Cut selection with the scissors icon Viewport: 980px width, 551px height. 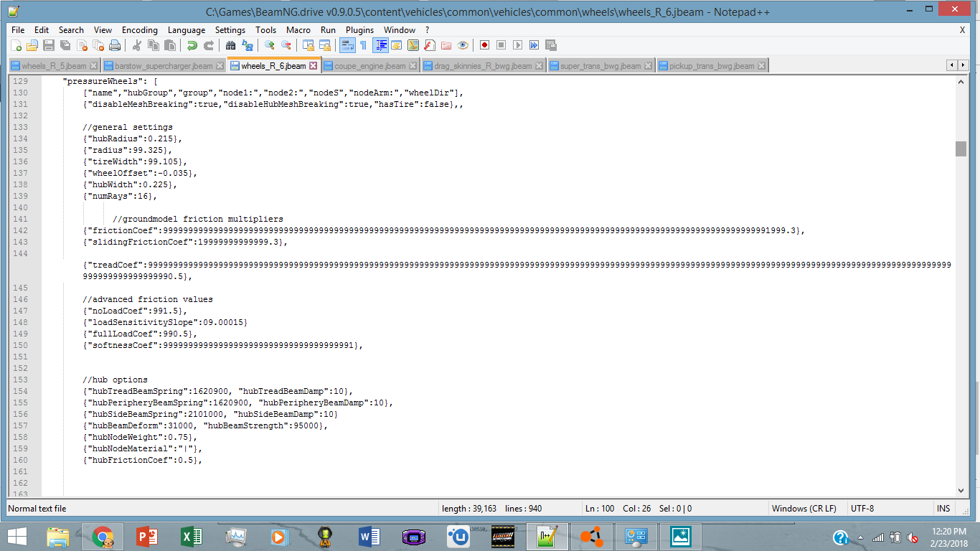point(137,45)
